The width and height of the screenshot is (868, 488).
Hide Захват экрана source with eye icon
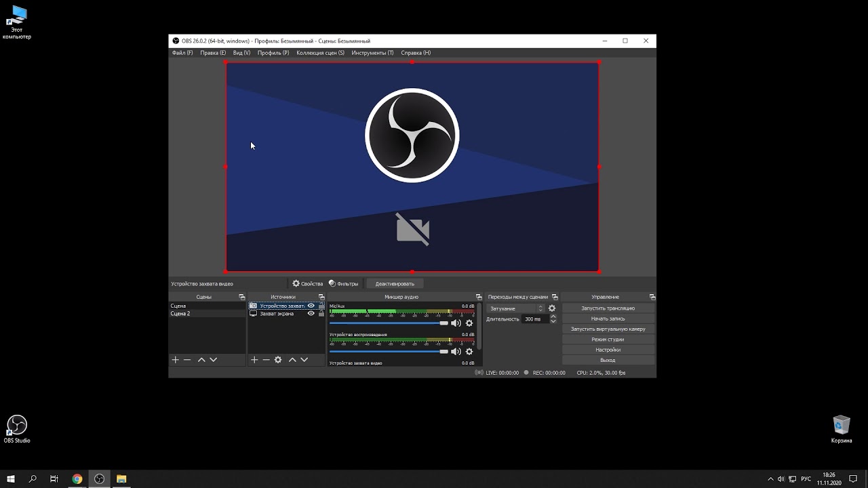[x=311, y=314]
